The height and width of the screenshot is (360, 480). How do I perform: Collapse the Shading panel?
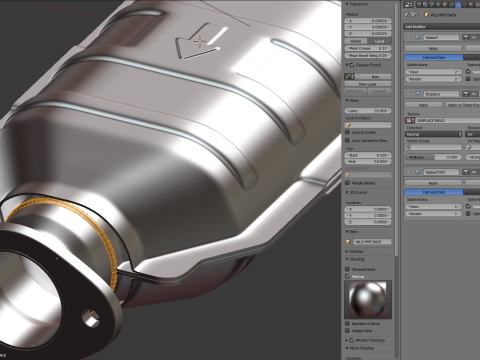(x=347, y=259)
